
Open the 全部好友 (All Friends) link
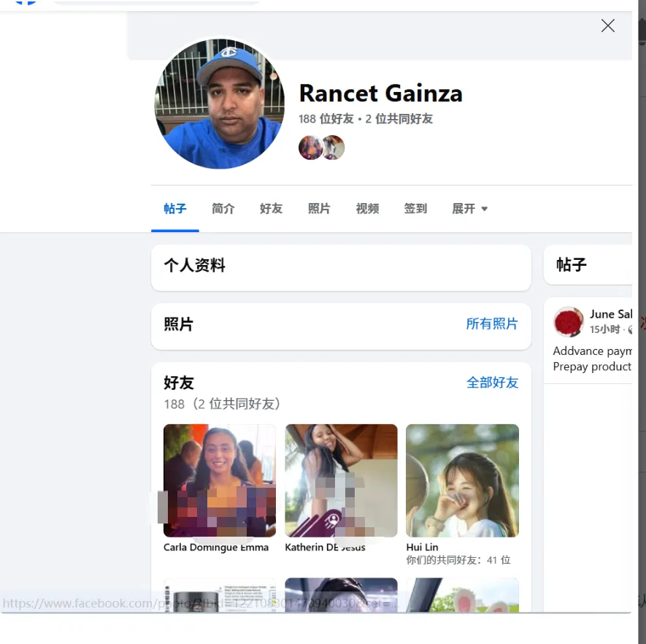pyautogui.click(x=492, y=382)
